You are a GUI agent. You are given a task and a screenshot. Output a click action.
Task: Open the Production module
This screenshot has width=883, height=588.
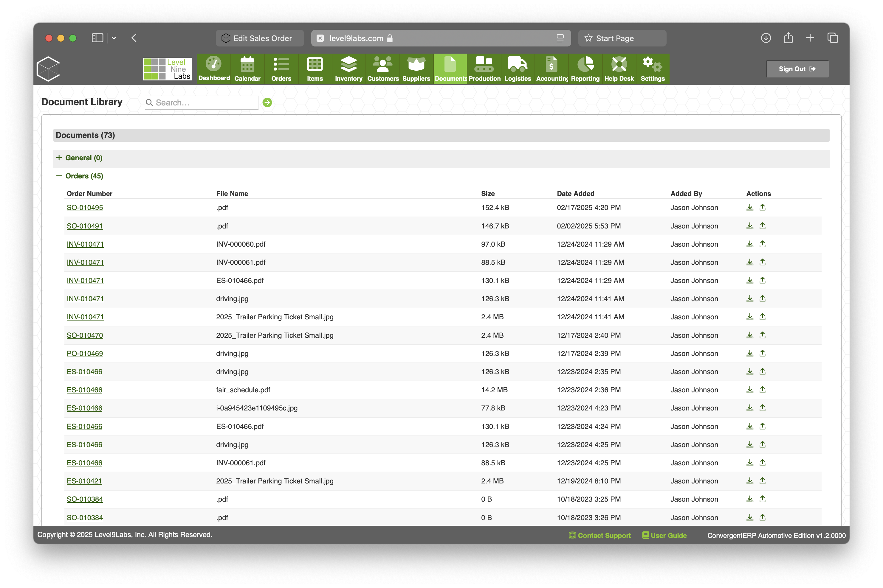click(x=484, y=69)
